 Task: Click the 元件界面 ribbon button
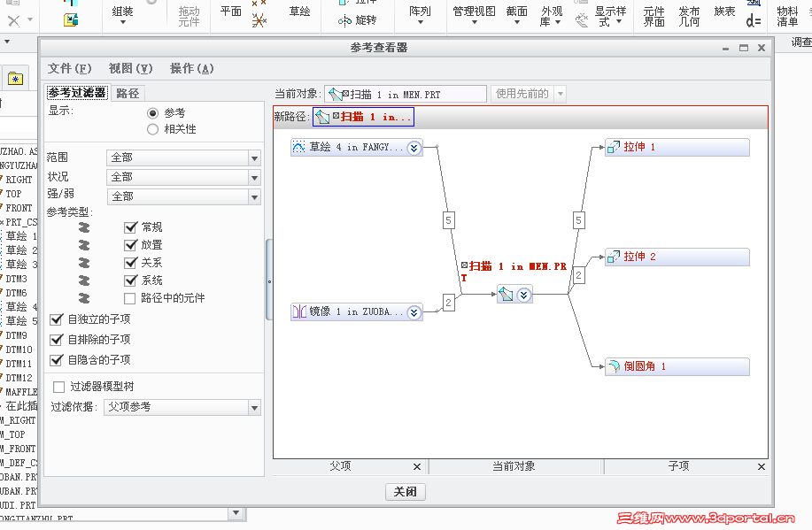click(654, 16)
